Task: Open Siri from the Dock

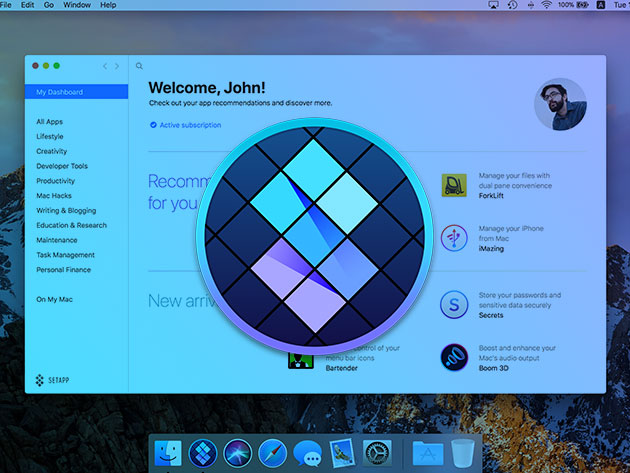Action: (237, 453)
